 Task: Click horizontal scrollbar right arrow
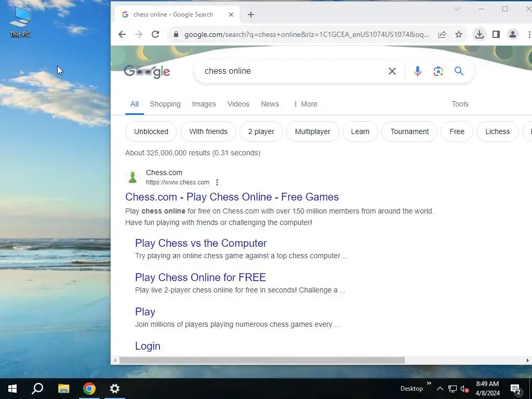coord(528,361)
